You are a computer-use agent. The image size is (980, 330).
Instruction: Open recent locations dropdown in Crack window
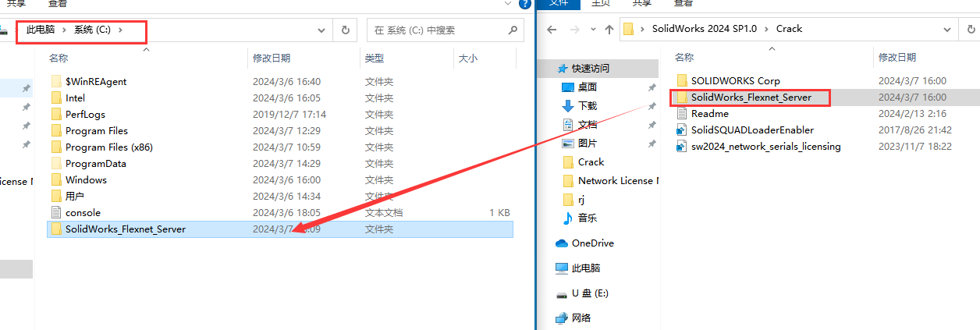[593, 29]
